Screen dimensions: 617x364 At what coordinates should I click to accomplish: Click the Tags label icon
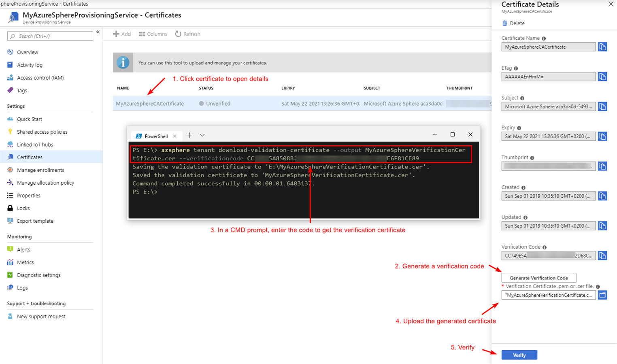10,90
